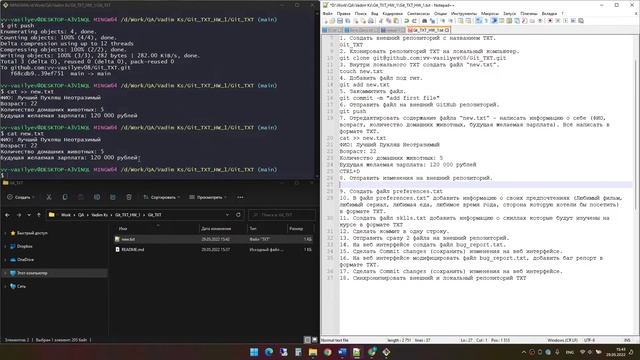The width and height of the screenshot is (640, 360).
Task: Click the Redo arrow in Notepad++ toolbar
Action: pos(414,21)
